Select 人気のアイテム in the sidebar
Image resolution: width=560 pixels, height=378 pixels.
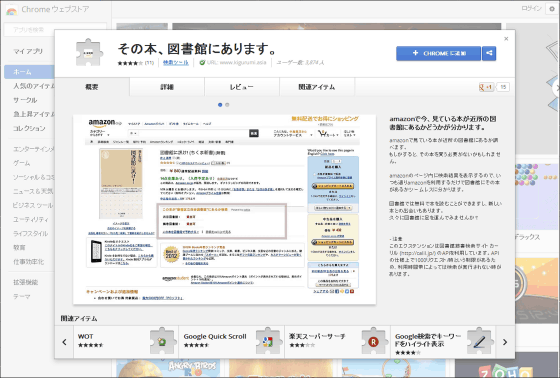pos(34,86)
